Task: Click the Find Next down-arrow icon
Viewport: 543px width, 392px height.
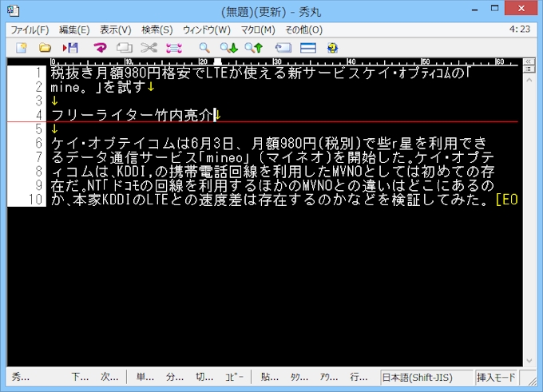Action: tap(229, 48)
